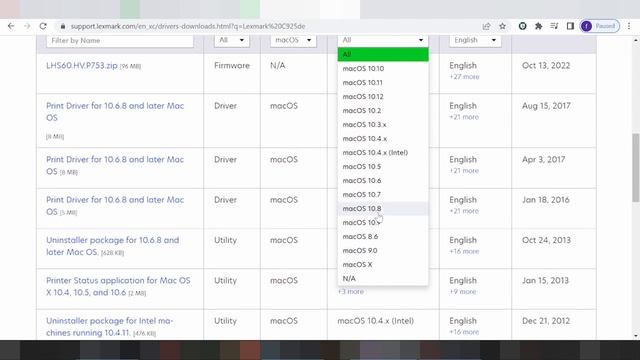640x360 pixels.
Task: Expand +16 more languages for Oct 24, 2013
Action: 464,251
